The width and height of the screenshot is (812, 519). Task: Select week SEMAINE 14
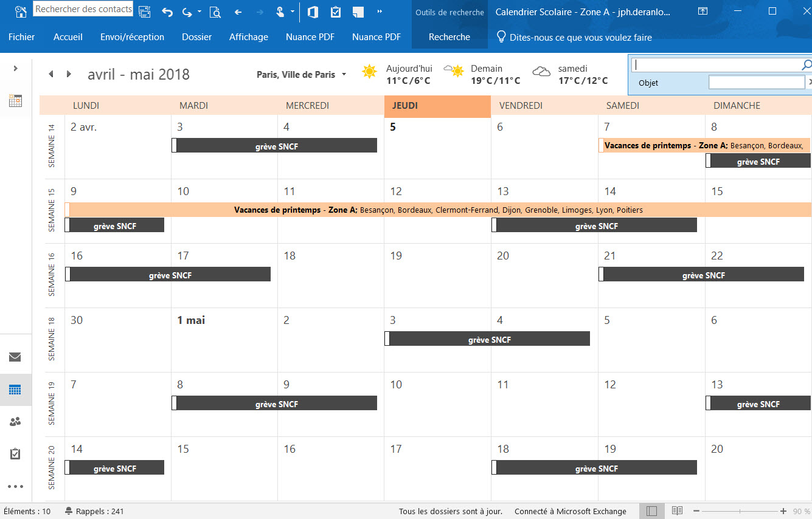[51, 146]
